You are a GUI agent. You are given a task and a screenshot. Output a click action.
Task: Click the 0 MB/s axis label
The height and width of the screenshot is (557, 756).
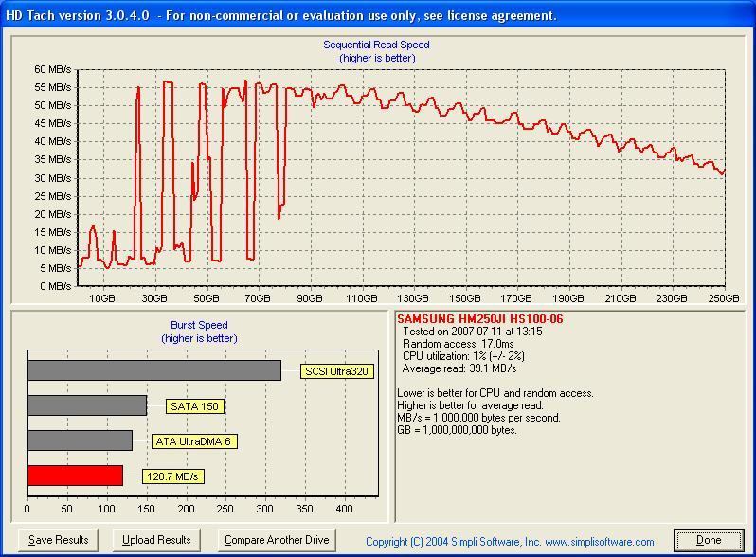(56, 286)
